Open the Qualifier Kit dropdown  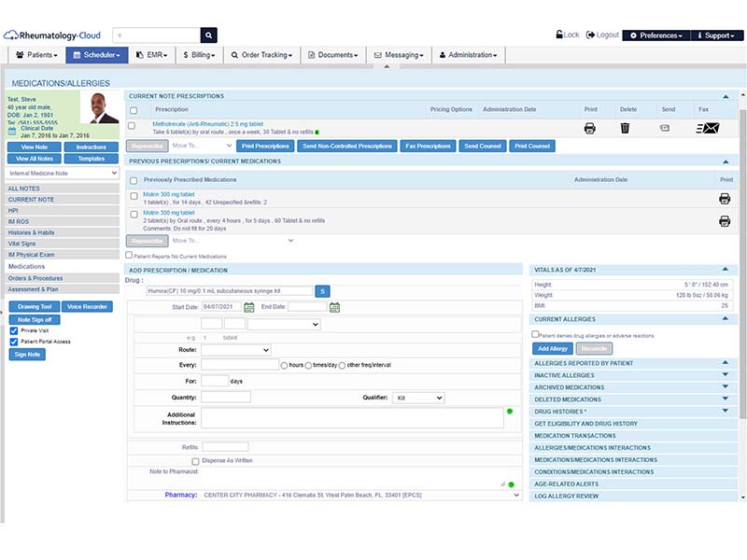point(417,398)
